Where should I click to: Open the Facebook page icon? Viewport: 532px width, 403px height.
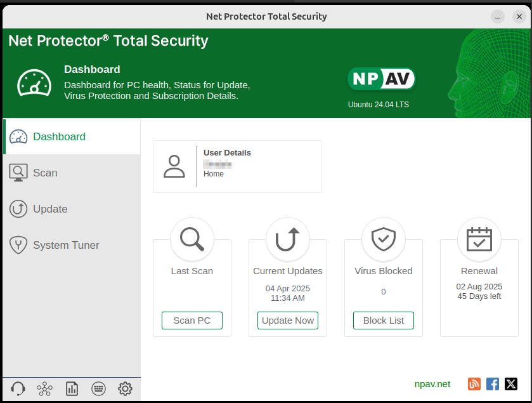coord(493,384)
